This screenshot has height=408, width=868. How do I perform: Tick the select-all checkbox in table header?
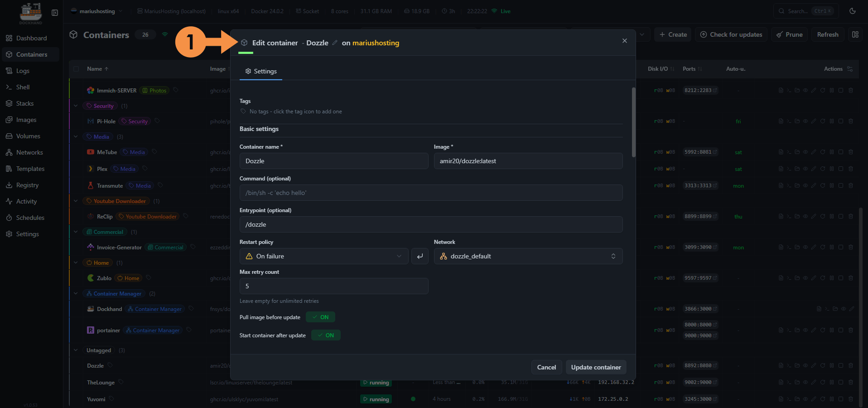coord(76,69)
